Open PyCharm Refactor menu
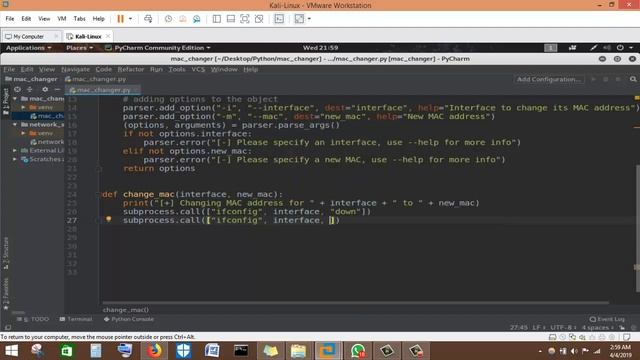640x360 pixels. click(131, 69)
